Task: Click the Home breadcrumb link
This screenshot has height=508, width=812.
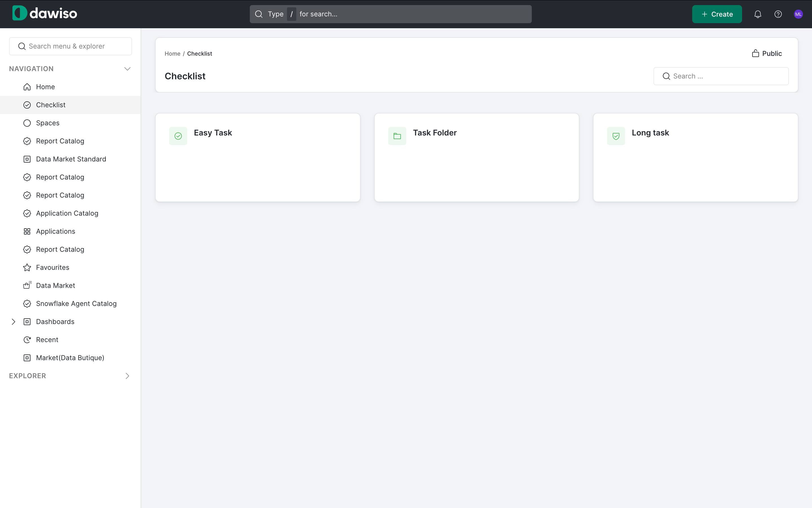Action: click(x=173, y=54)
